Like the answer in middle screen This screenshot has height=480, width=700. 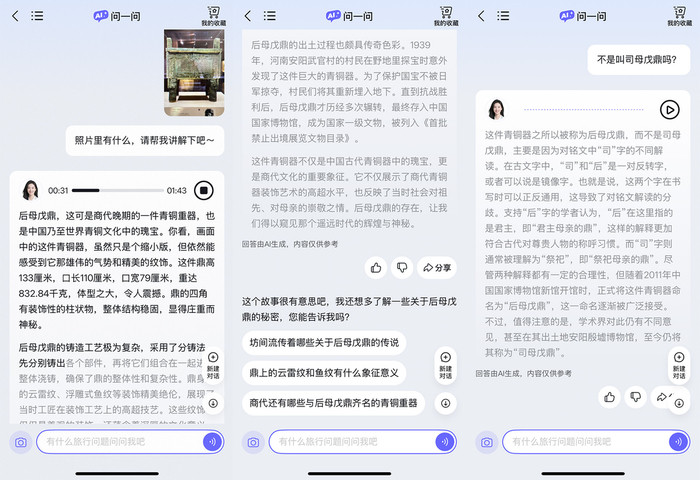pyautogui.click(x=376, y=268)
